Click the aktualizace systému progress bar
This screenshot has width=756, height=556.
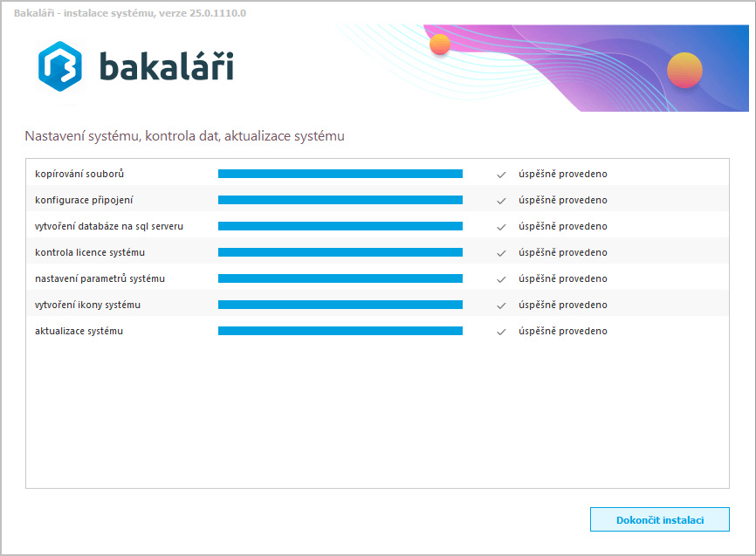[340, 331]
